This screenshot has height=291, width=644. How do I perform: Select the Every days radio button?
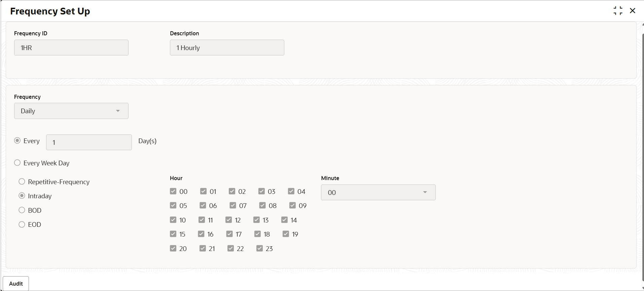(17, 141)
